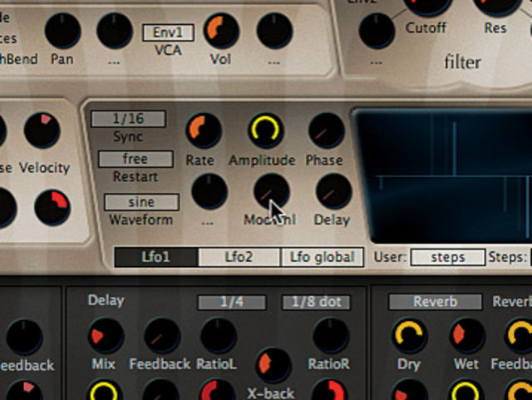Click the filter Res knob
The width and height of the screenshot is (532, 400).
click(x=496, y=3)
